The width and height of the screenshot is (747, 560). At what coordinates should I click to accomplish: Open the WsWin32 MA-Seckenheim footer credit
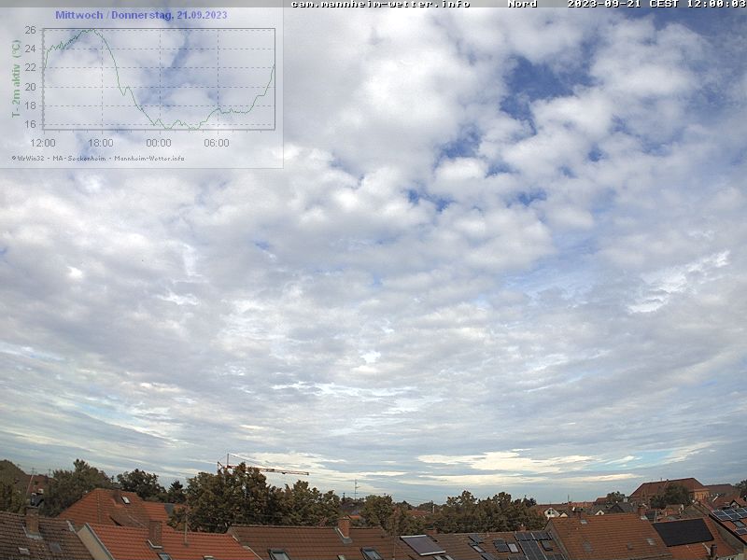[98, 158]
